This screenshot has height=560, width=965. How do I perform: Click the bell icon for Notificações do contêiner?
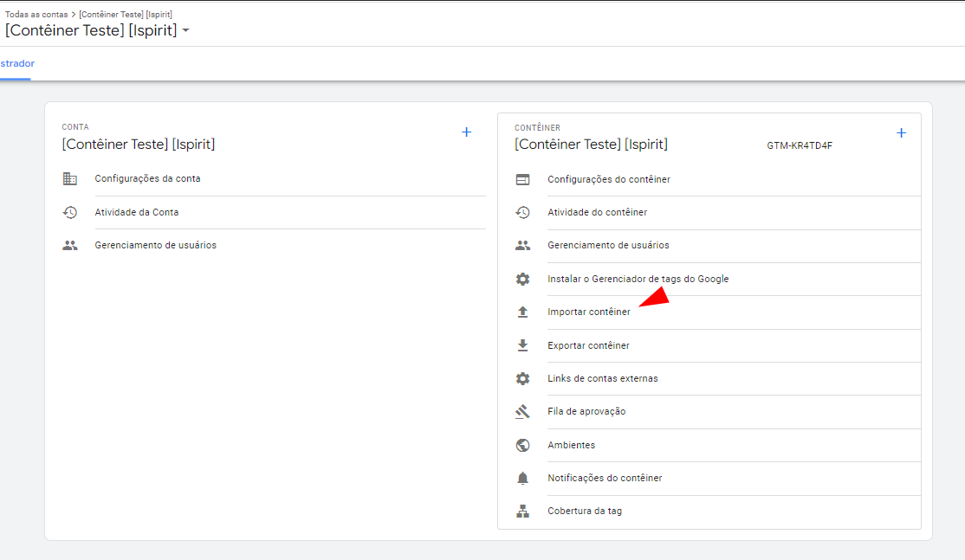tap(522, 478)
